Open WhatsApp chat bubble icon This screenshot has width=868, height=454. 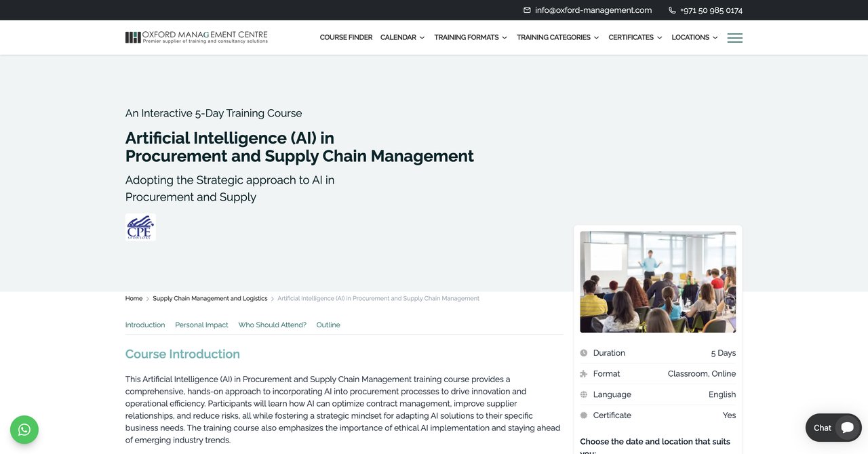(24, 430)
